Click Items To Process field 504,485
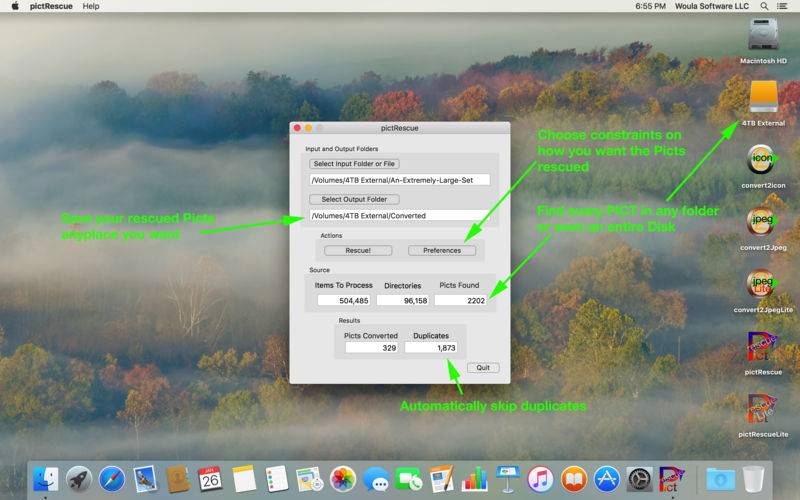Viewport: 800px width, 500px height. (344, 301)
